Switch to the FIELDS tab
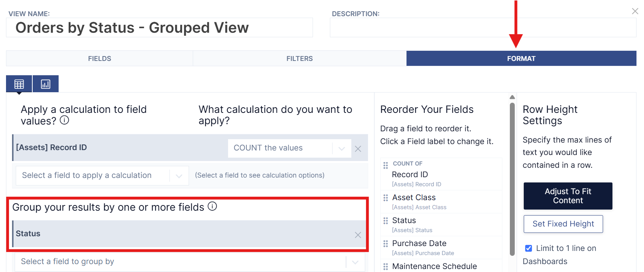The width and height of the screenshot is (644, 272). click(100, 59)
